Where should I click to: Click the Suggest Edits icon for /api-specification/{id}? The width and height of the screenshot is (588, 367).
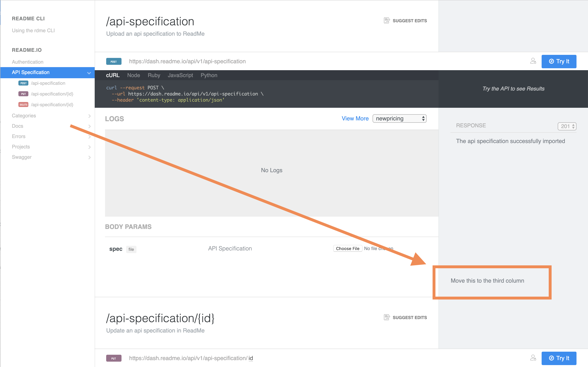pyautogui.click(x=387, y=317)
